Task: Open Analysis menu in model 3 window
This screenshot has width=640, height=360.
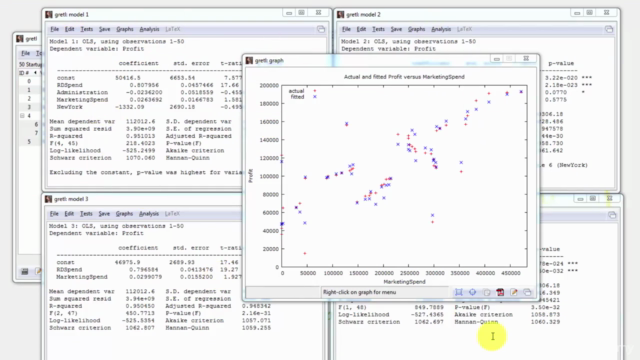Action: click(149, 214)
